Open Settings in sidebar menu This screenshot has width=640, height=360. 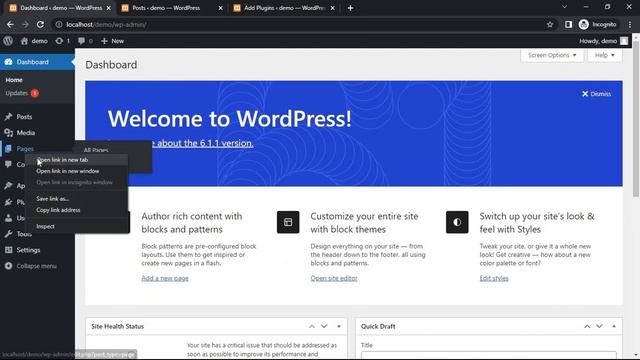click(28, 250)
